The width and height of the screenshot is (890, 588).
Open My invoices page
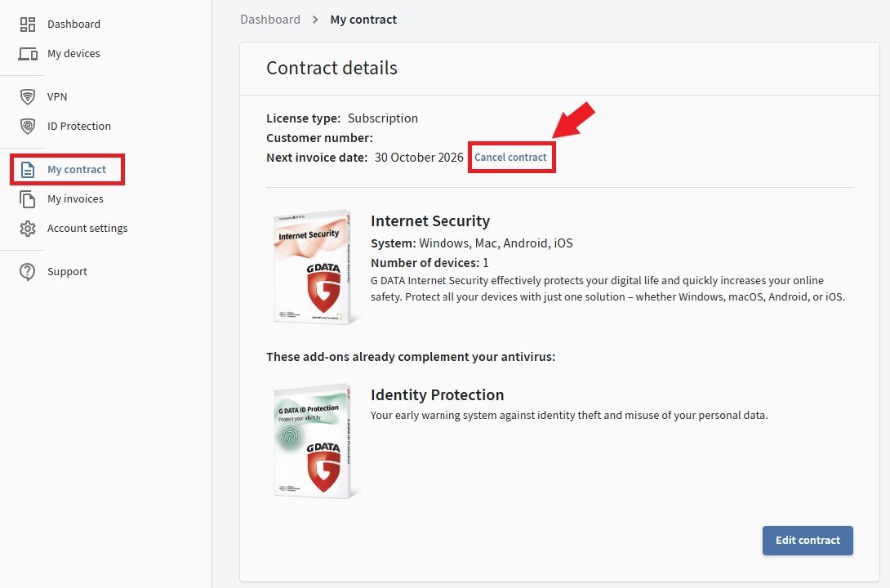point(75,199)
